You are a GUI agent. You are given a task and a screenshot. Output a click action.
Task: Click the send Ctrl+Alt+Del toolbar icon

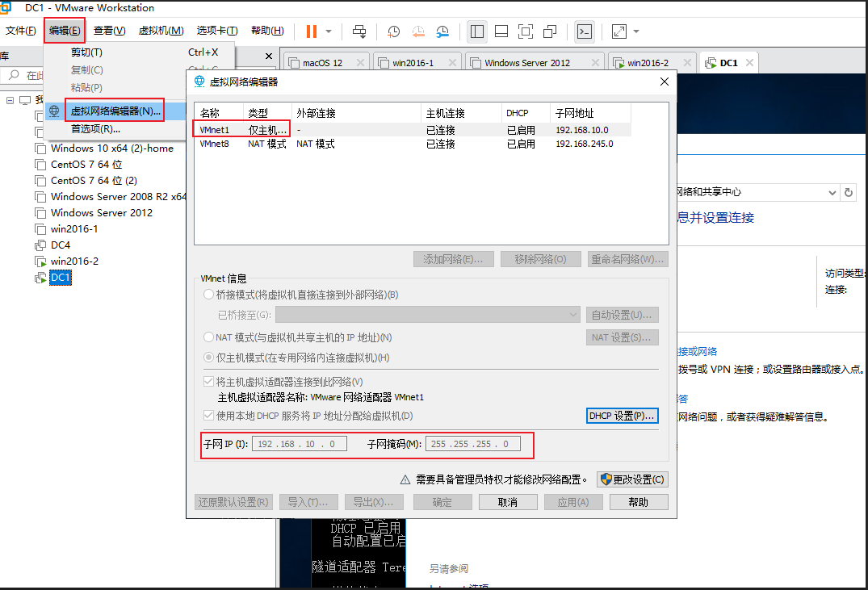click(x=359, y=31)
